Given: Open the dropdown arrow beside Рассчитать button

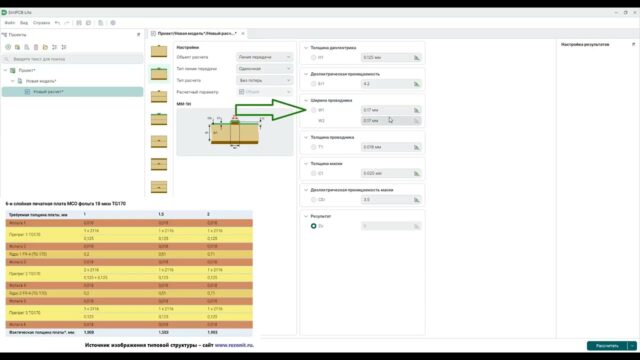Looking at the screenshot, I should point(632,346).
